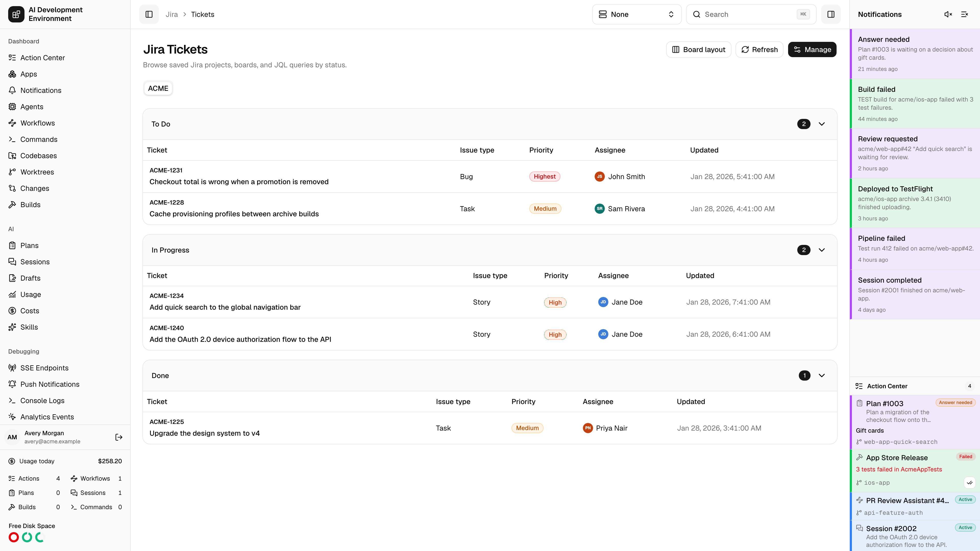
Task: Open the Build failed notification
Action: tap(915, 104)
